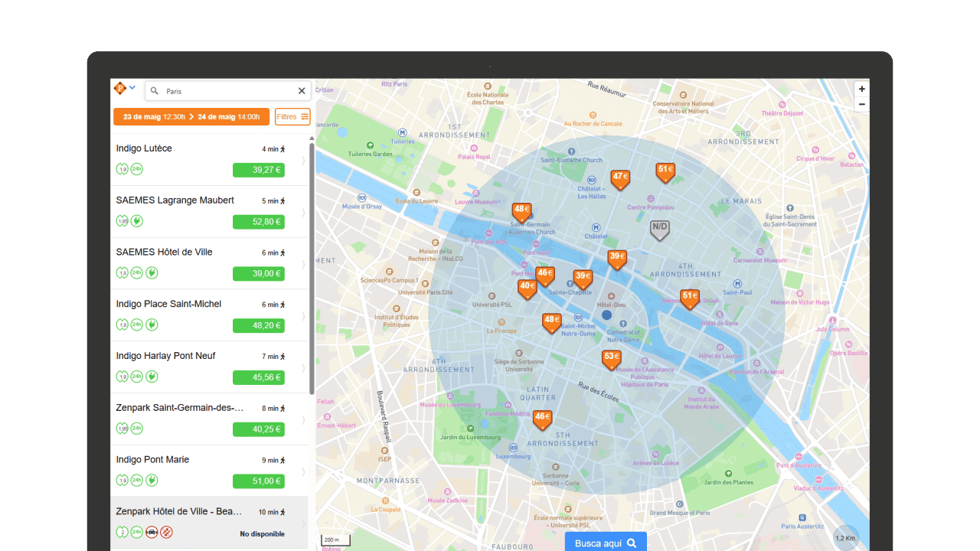Open the dropdown arrow beside the logo
The image size is (980, 551).
[x=132, y=88]
